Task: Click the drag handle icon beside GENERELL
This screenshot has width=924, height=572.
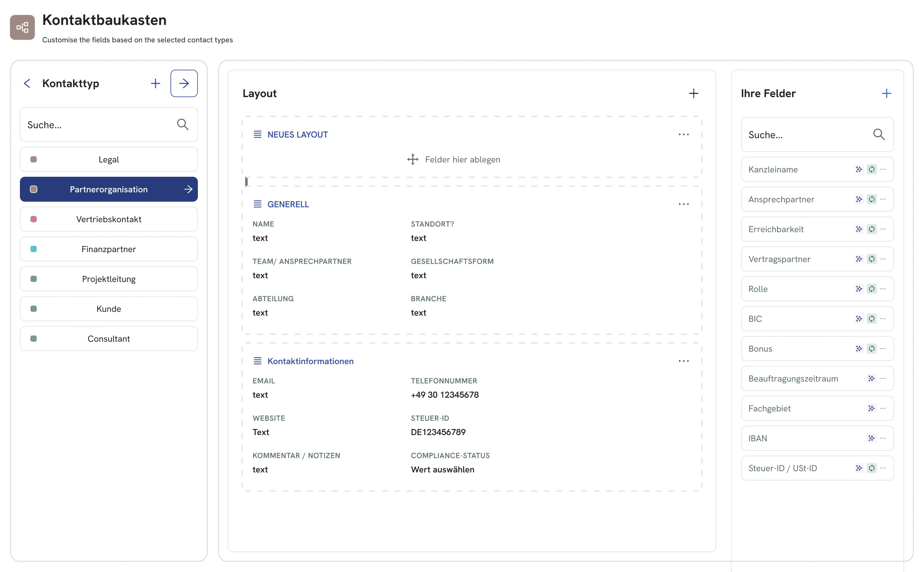Action: tap(257, 204)
